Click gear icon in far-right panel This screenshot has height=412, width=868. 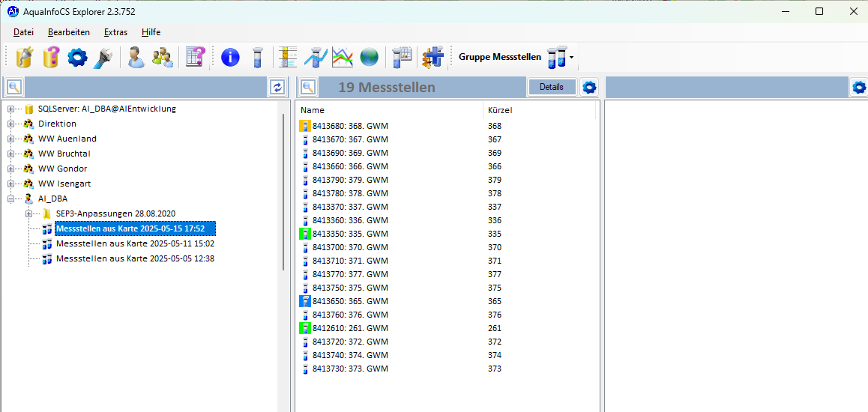(859, 87)
